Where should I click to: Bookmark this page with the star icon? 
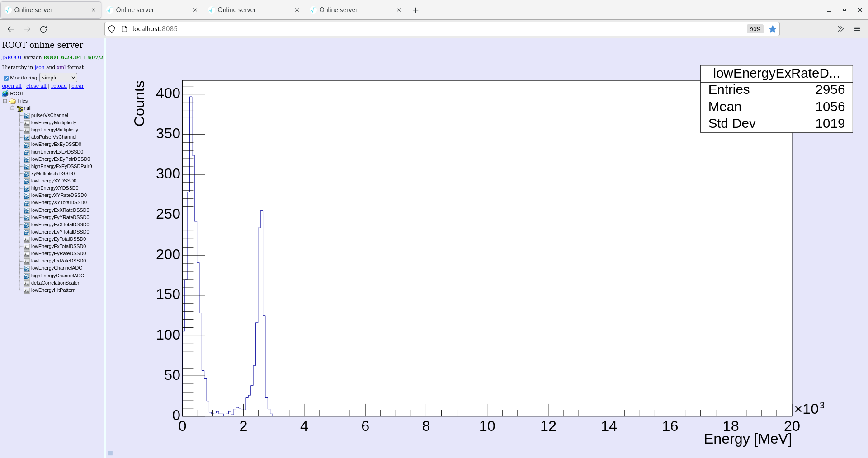point(773,29)
